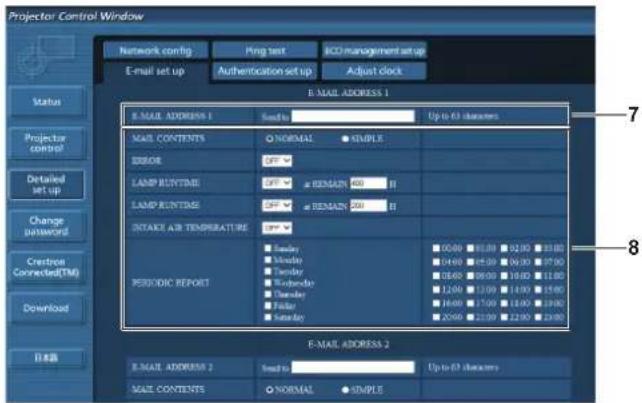This screenshot has width=642, height=403.
Task: Tick the 06:00 time checkbox
Action: pos(504,262)
